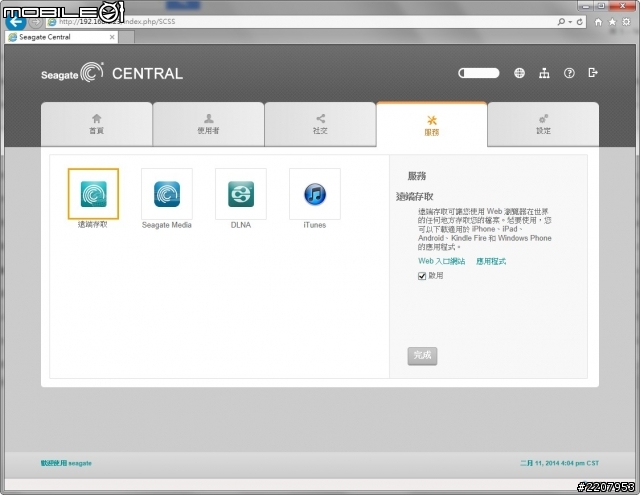Open the Web 入口網站 link
The width and height of the screenshot is (641, 495).
442,261
